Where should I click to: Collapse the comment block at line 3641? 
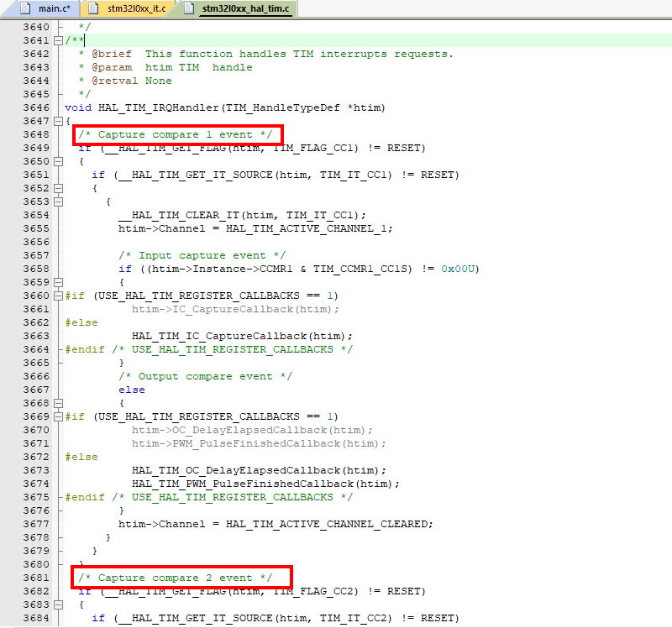point(57,40)
